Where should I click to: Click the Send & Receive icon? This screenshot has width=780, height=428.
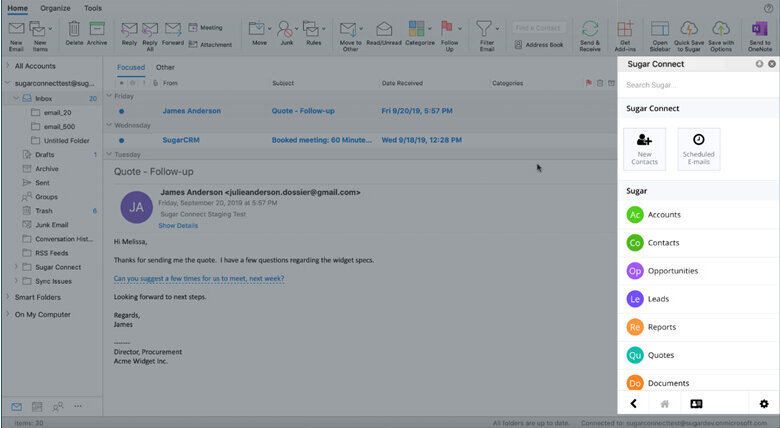tap(590, 29)
